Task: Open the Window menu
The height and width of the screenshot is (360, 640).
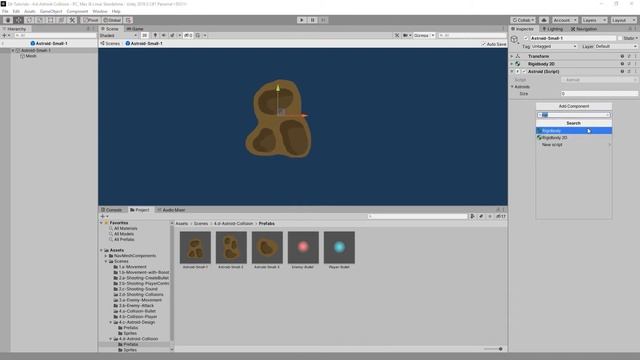Action: 100,11
